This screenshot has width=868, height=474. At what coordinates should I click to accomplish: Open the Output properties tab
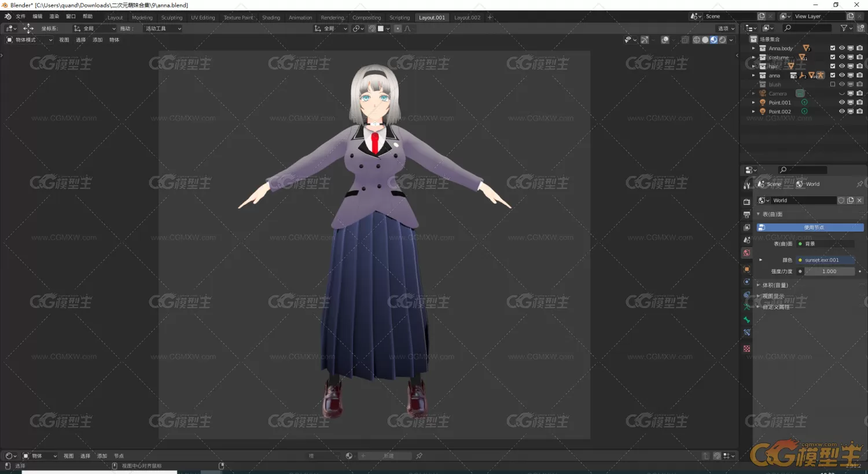[x=746, y=214]
